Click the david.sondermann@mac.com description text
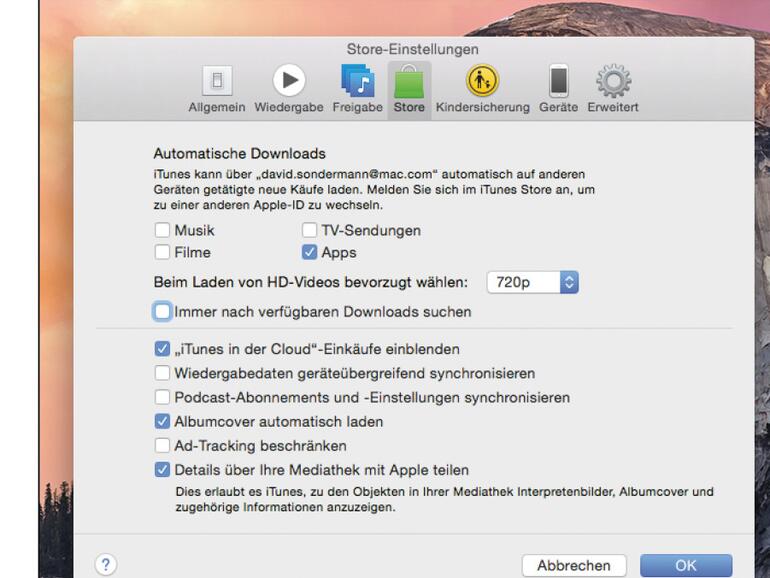Screen dimensions: 770x578 [374, 190]
